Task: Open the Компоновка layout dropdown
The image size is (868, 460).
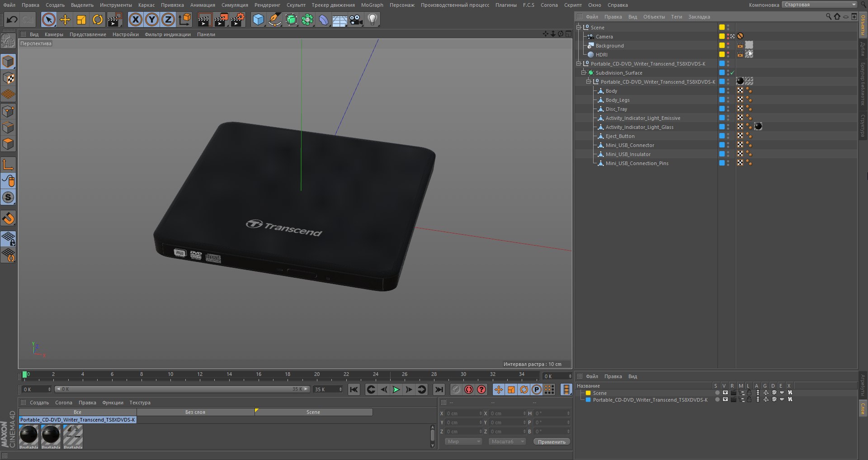Action: tap(820, 5)
